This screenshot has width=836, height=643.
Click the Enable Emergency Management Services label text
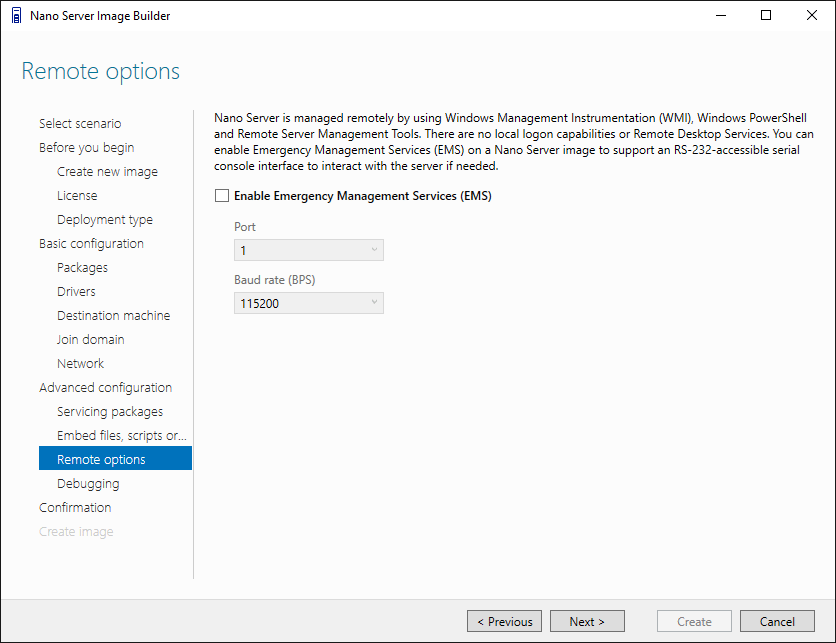[363, 196]
